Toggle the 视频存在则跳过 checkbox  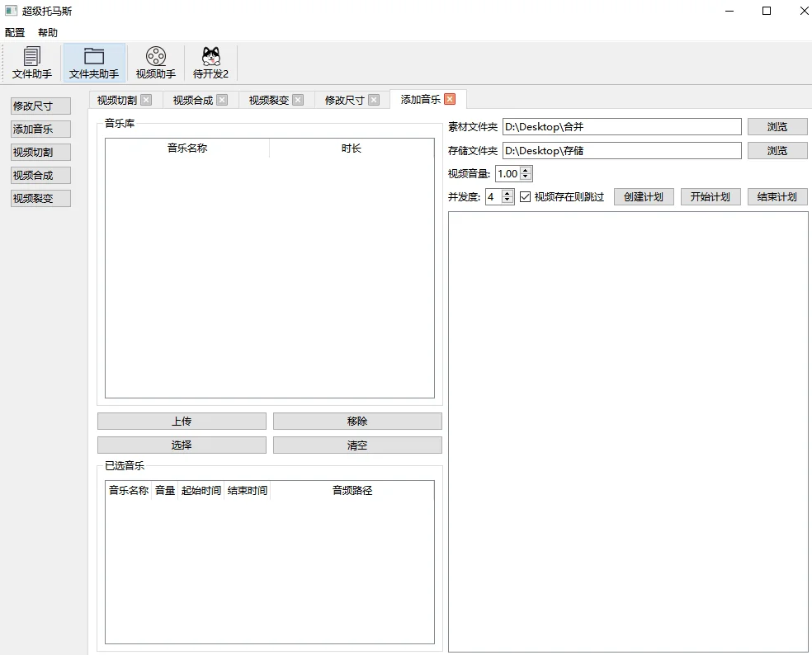point(525,197)
